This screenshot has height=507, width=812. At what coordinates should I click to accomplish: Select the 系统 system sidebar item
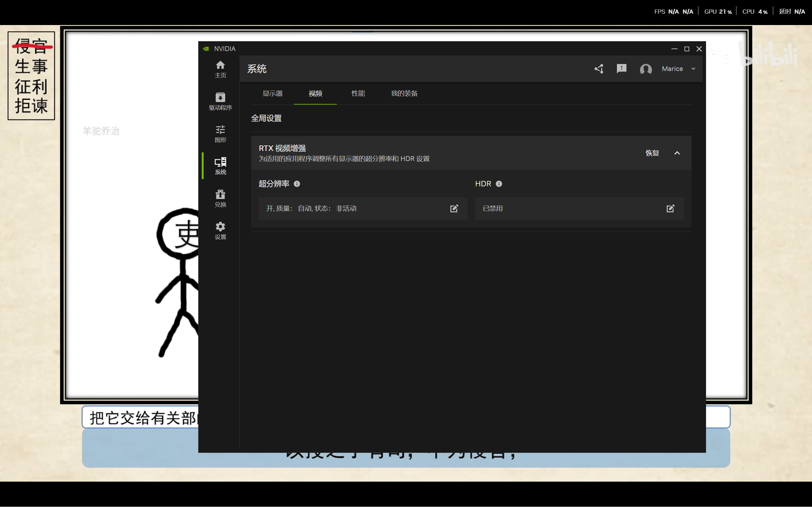[x=220, y=166]
